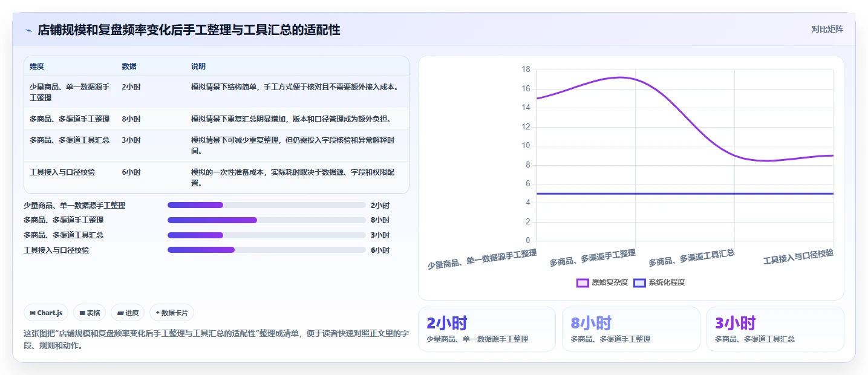Click table cell 多商品、多渠道手工整理
Image resolution: width=868 pixels, height=375 pixels.
pos(70,119)
